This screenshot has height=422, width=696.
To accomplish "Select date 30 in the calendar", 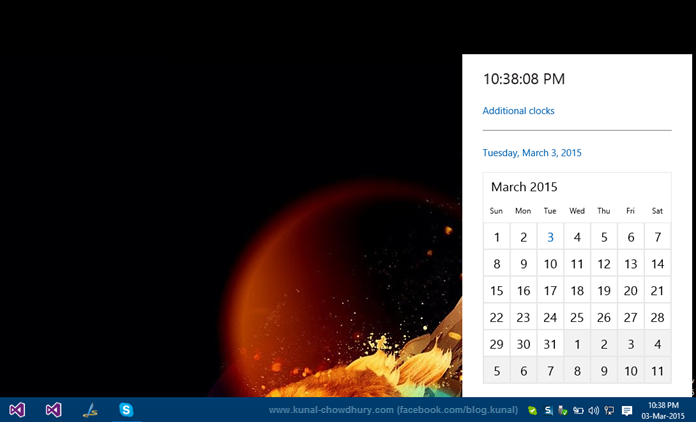I will pyautogui.click(x=523, y=344).
